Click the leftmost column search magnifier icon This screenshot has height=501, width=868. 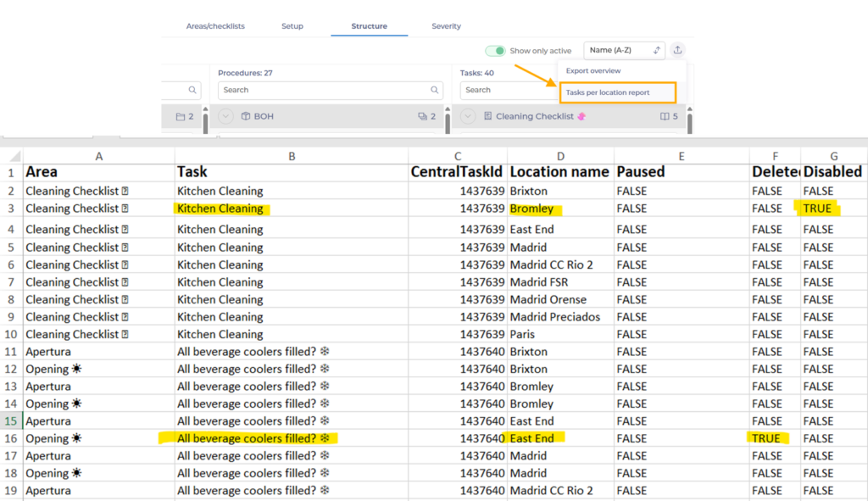(193, 90)
